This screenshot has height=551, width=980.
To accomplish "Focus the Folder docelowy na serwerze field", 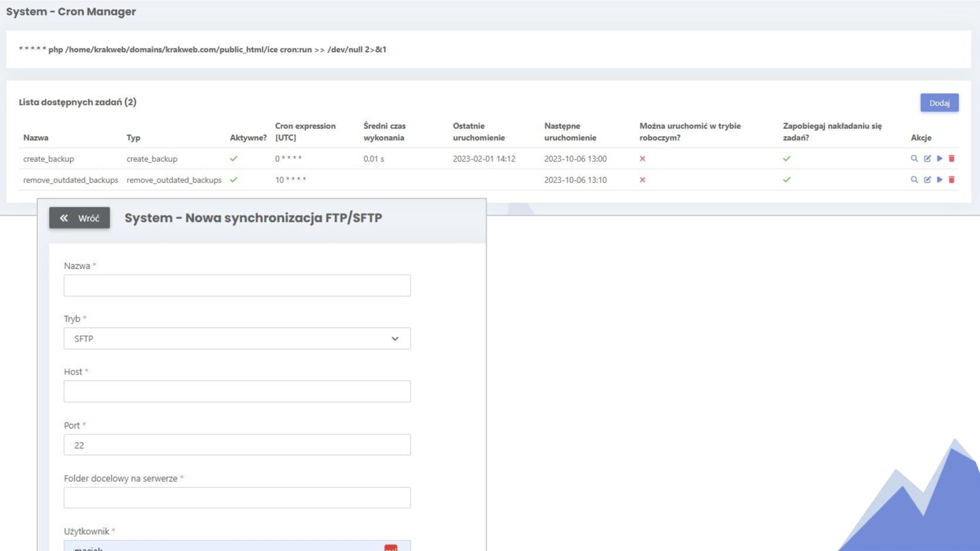I will click(237, 497).
